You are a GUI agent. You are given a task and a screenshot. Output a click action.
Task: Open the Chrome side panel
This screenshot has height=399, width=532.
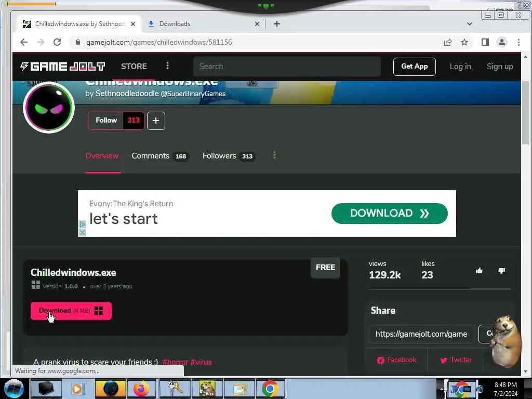[485, 42]
